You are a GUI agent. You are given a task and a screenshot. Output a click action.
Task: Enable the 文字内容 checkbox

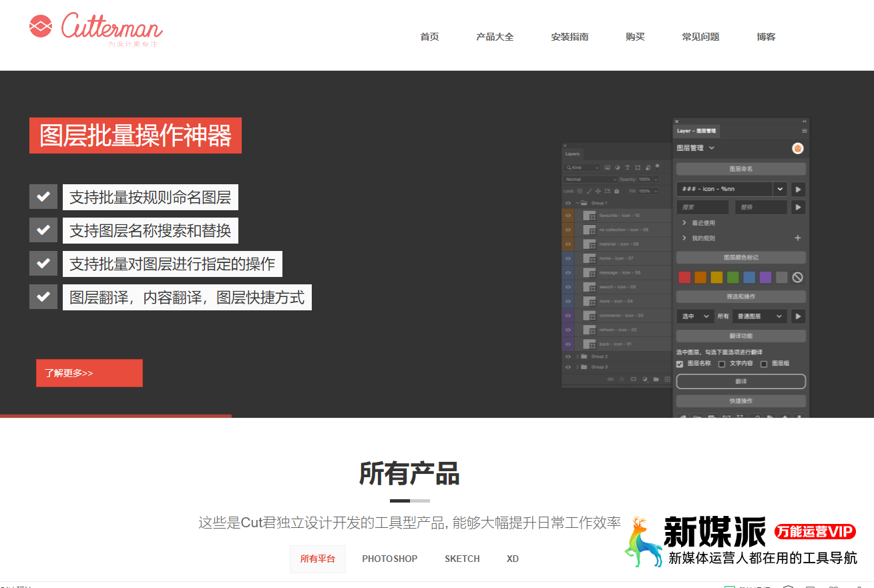(x=722, y=364)
